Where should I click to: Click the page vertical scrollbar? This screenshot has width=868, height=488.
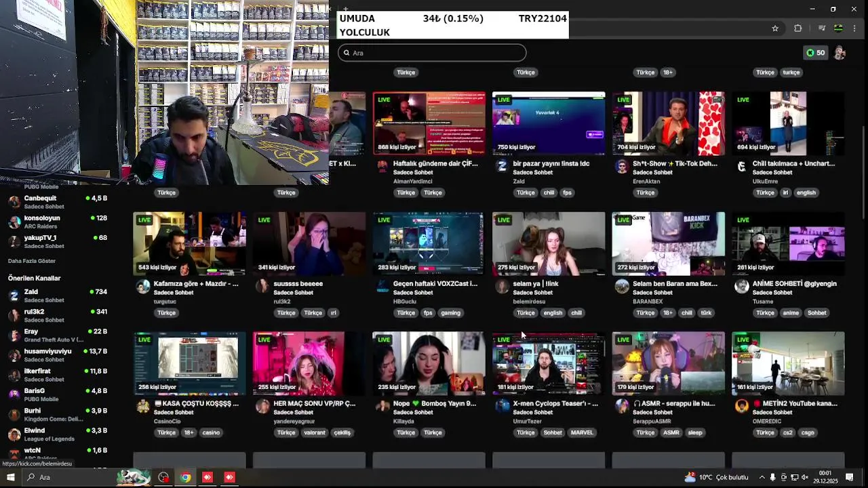863,173
